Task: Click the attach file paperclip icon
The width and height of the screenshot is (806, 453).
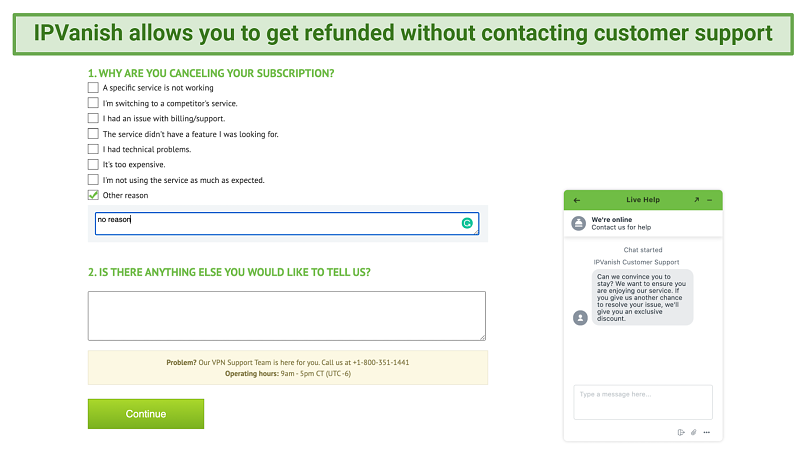Action: point(693,432)
